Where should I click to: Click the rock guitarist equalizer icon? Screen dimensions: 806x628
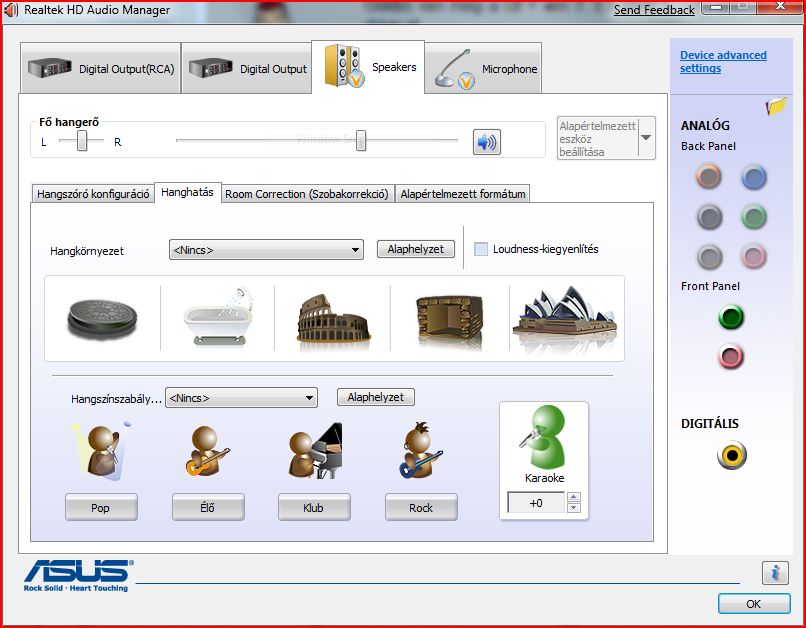421,451
